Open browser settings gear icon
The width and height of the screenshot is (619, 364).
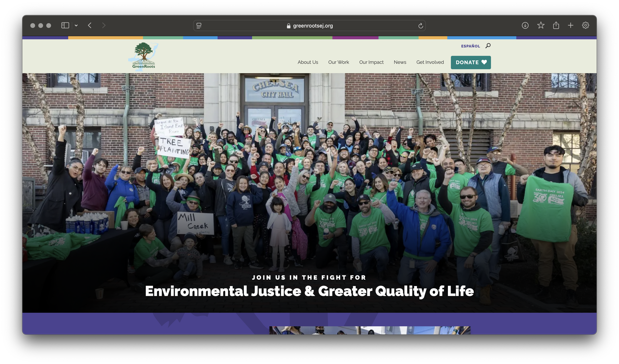[585, 25]
